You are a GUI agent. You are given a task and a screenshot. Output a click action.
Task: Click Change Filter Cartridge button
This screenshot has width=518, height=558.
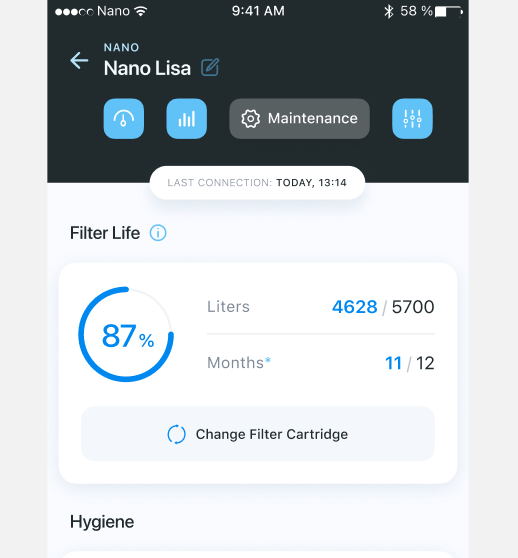(258, 434)
